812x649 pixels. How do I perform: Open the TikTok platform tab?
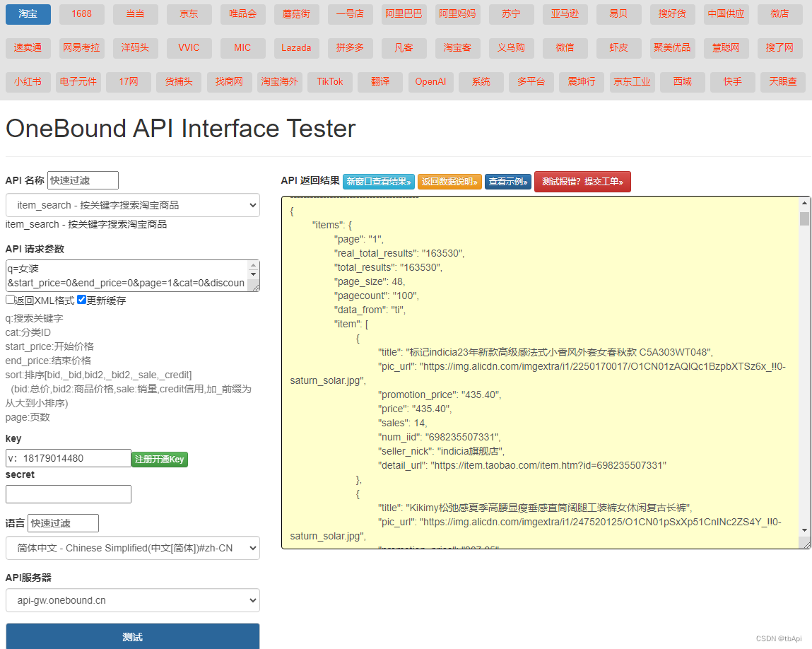(330, 82)
